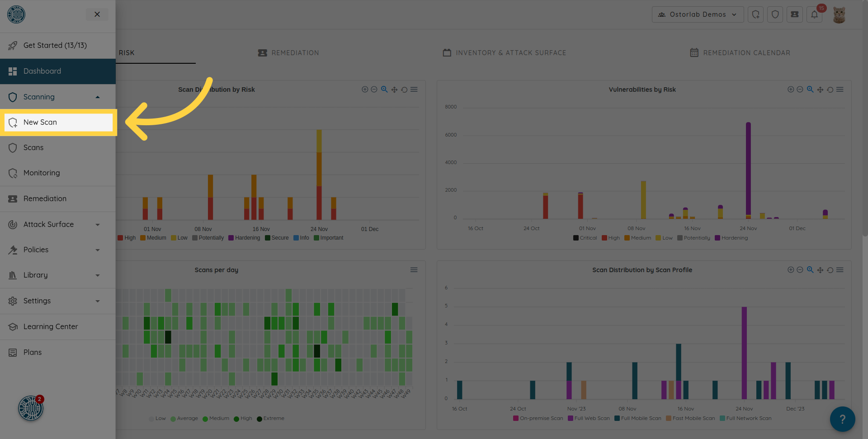The width and height of the screenshot is (868, 439).
Task: Open the help question mark button
Action: click(842, 419)
